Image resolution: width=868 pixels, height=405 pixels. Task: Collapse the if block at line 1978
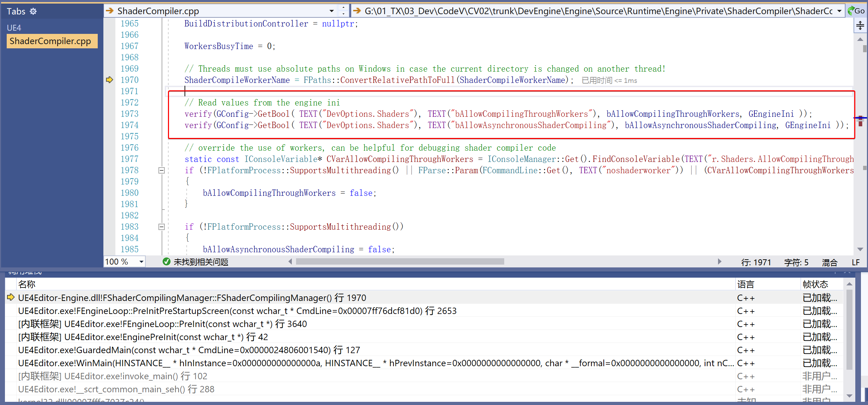162,170
